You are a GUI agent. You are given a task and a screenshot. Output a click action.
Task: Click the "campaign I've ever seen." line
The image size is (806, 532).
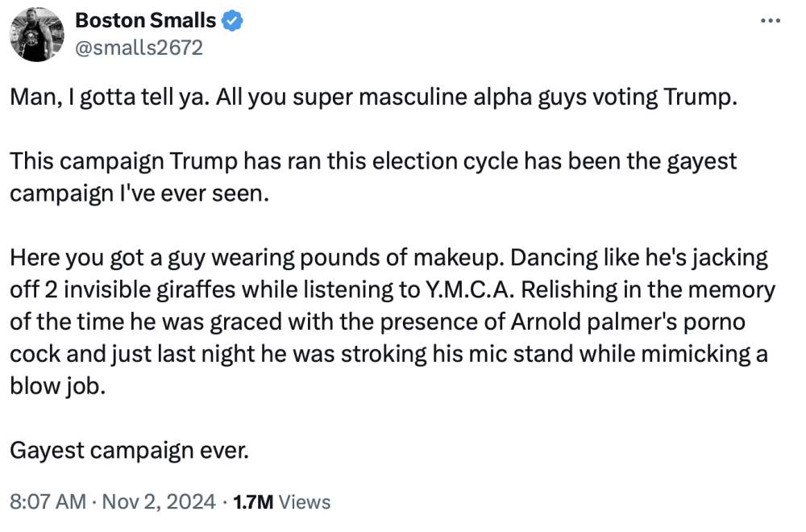[x=137, y=193]
